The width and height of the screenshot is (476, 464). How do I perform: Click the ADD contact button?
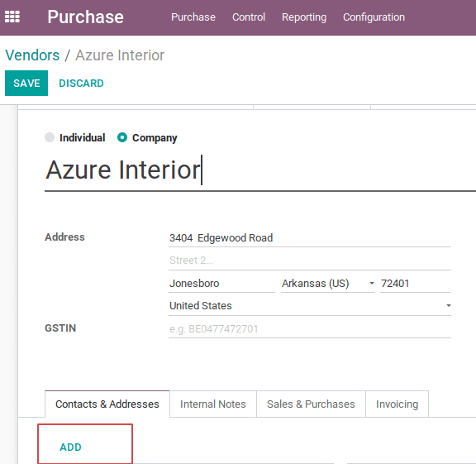click(70, 447)
